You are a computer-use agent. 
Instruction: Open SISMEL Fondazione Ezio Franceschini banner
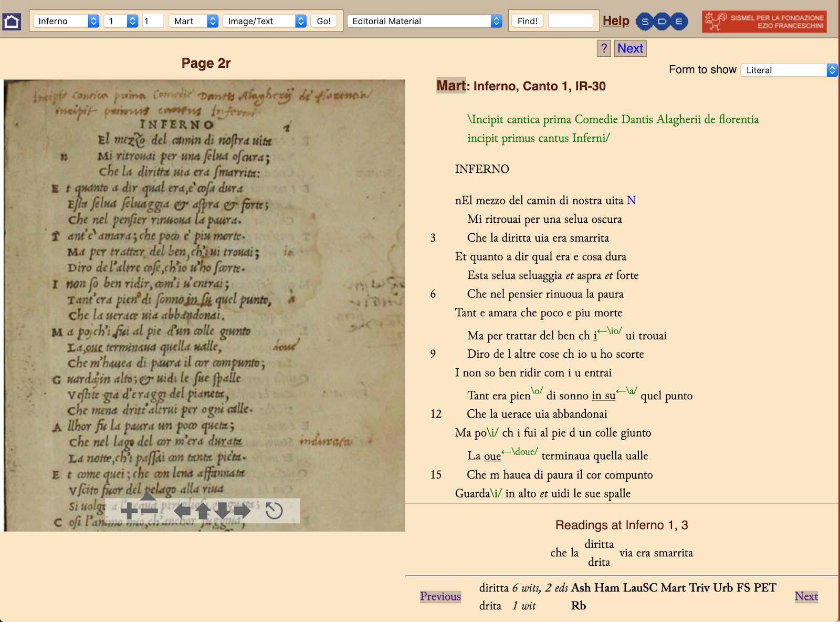coord(764,22)
